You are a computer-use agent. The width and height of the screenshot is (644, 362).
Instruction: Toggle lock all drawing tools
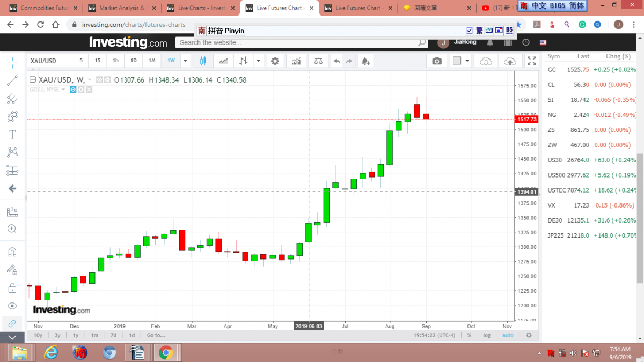[12, 288]
